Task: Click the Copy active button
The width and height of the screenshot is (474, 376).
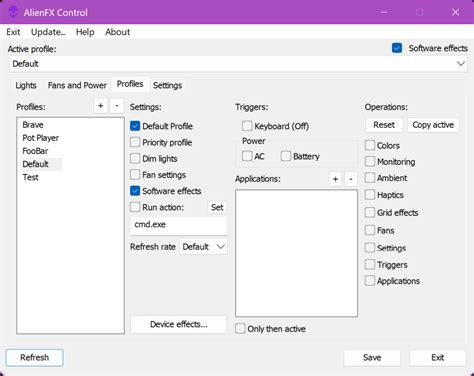Action: pos(433,125)
